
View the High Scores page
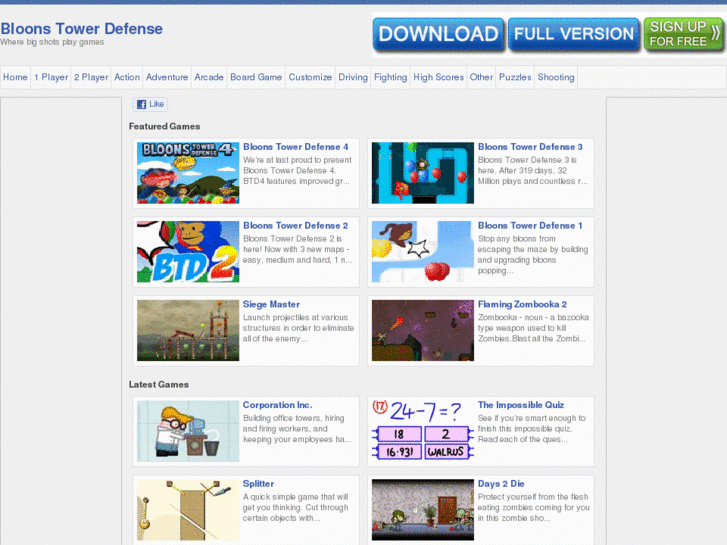[439, 77]
